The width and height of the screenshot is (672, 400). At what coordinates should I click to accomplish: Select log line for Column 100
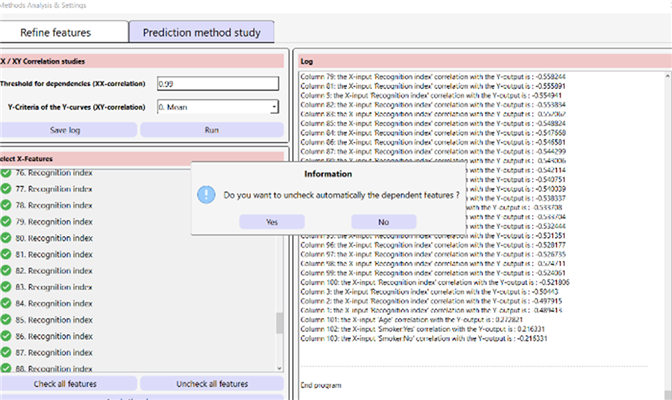[435, 282]
